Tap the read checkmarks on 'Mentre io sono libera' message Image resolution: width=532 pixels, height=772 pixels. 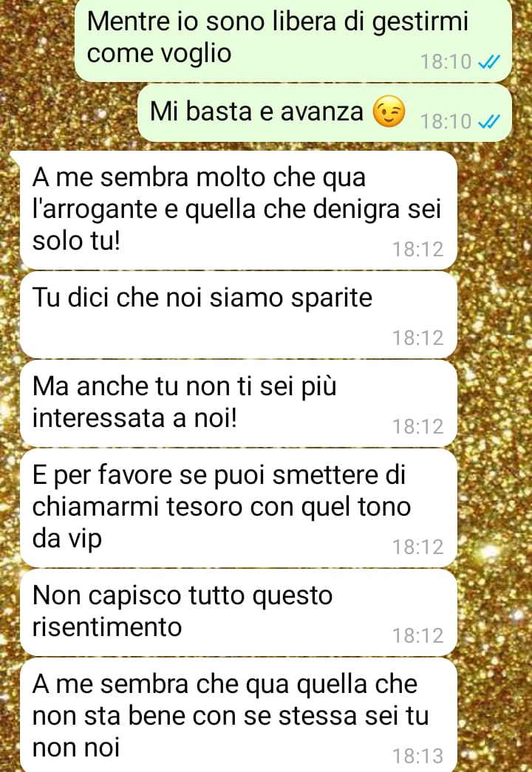tap(489, 61)
